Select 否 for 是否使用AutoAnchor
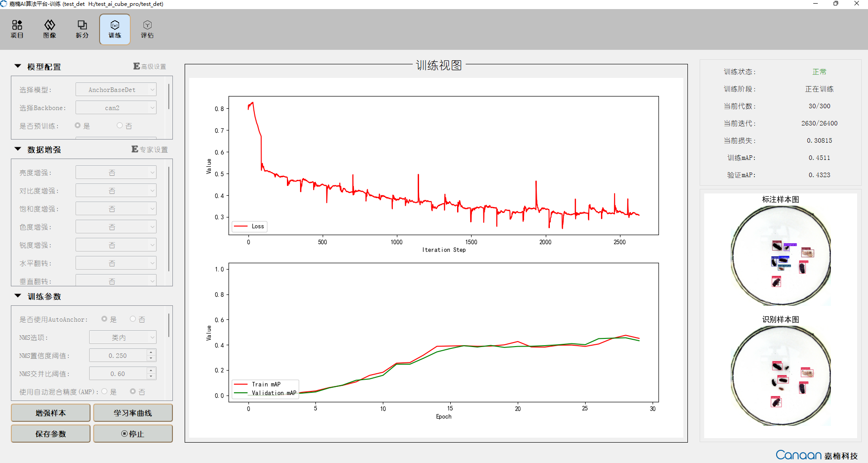This screenshot has height=463, width=868. pos(133,319)
